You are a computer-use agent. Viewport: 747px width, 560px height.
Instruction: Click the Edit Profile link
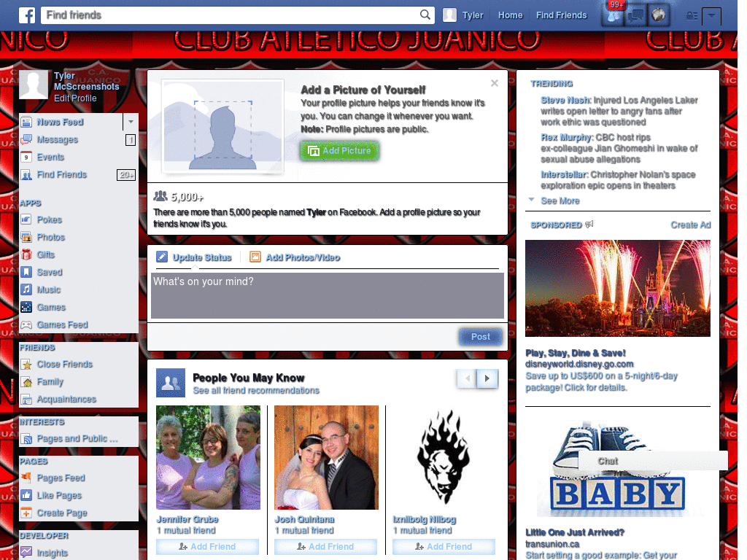(x=75, y=98)
